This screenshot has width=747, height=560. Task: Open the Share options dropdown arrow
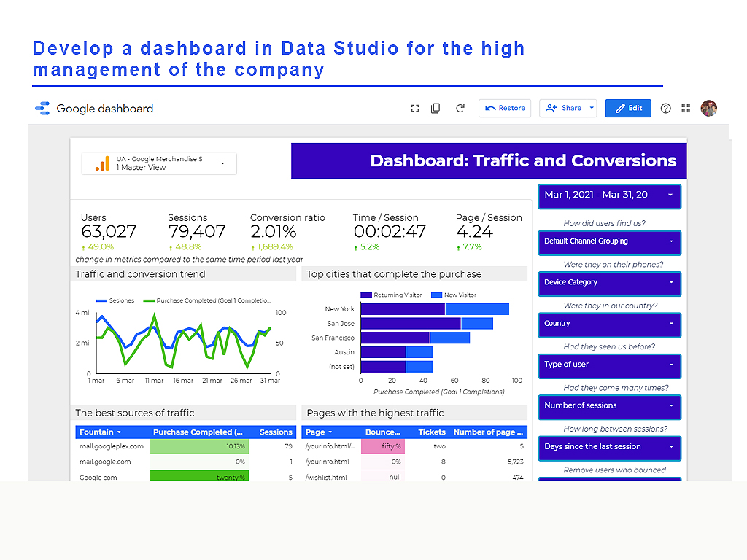[x=592, y=109]
